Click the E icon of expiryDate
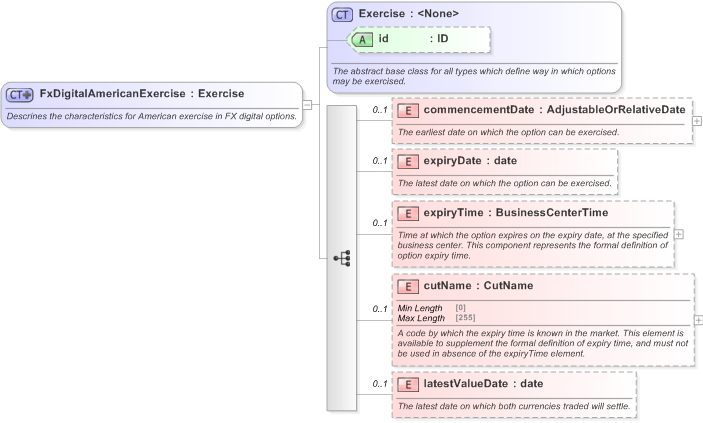Screen dimensions: 703x423 (x=408, y=161)
